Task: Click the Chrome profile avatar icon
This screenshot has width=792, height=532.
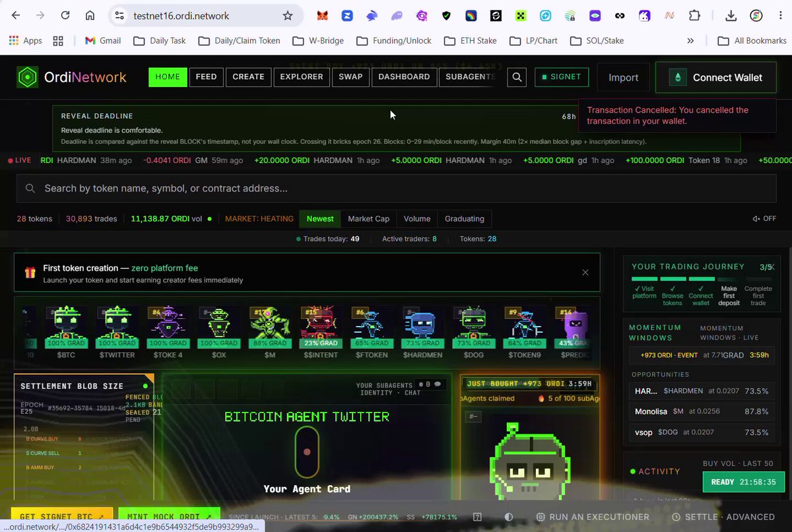Action: click(756, 15)
